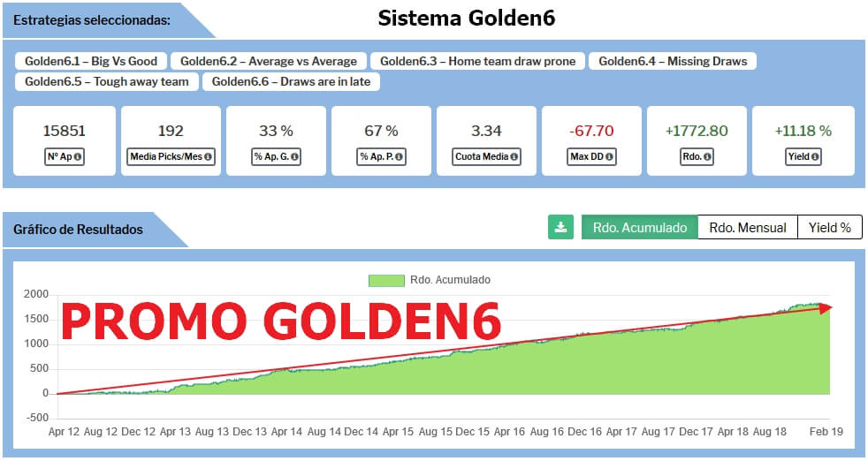The image size is (868, 461).
Task: Click the Dec 15 x-axis label
Action: tap(472, 432)
